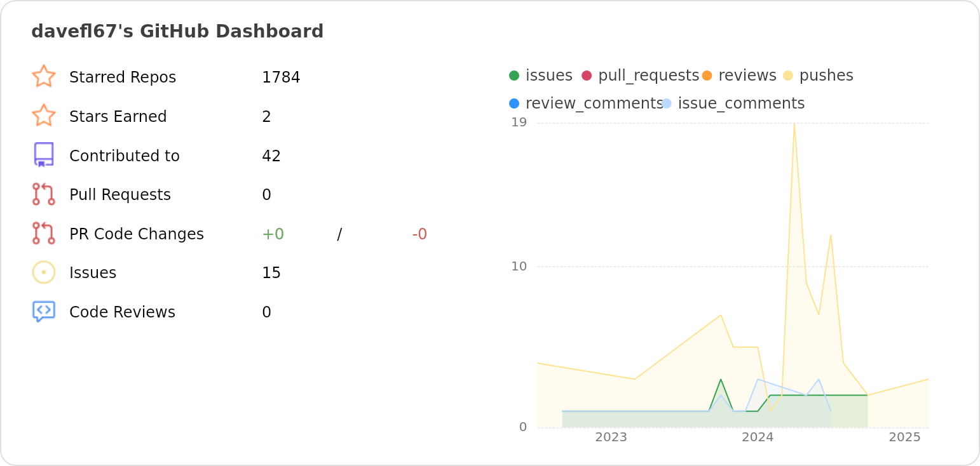The width and height of the screenshot is (980, 466).
Task: Click the Pull Requests icon
Action: [x=44, y=194]
